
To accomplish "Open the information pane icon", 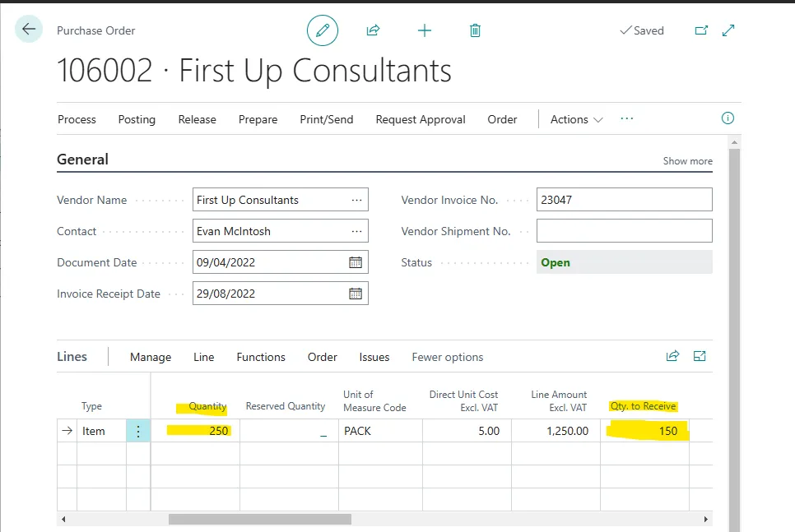I will click(728, 118).
